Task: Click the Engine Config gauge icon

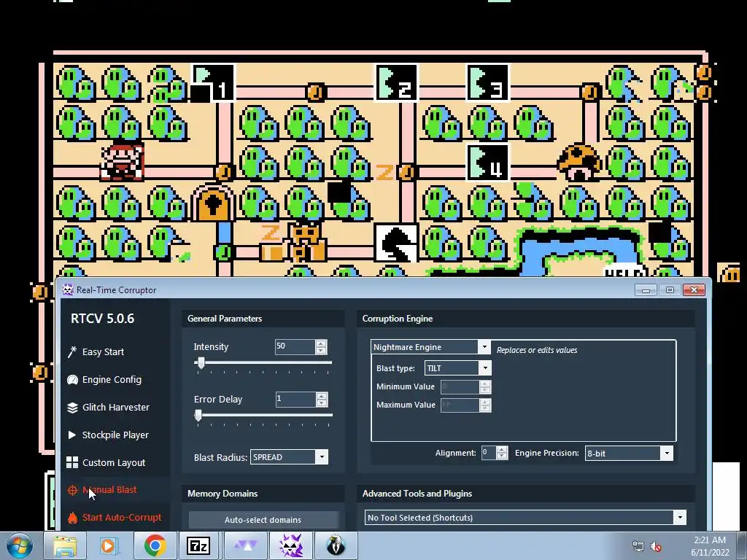Action: pyautogui.click(x=72, y=379)
